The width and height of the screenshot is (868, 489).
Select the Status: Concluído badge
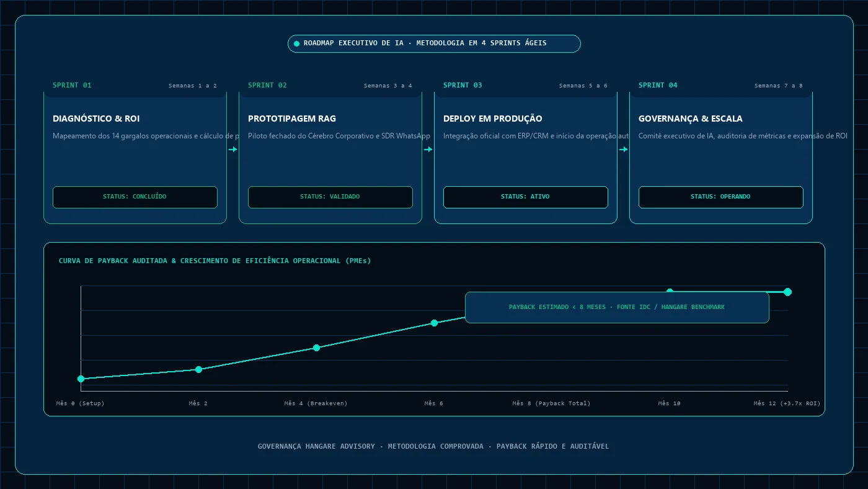135,197
